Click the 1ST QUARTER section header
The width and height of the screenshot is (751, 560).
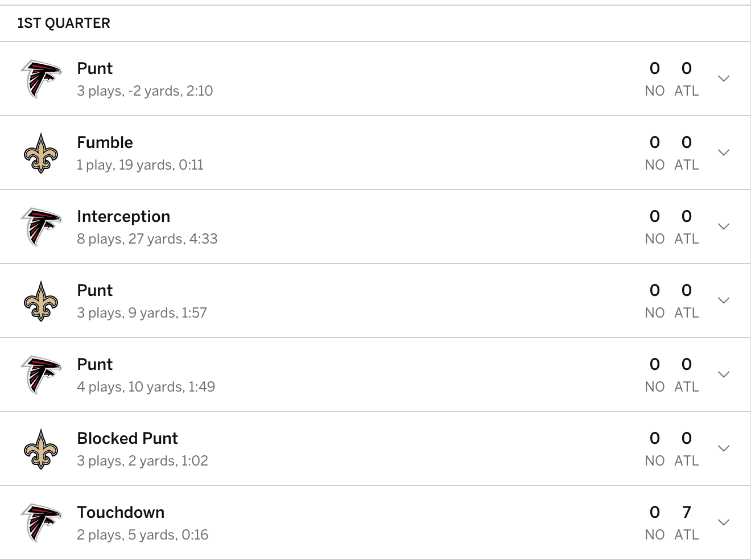[64, 23]
